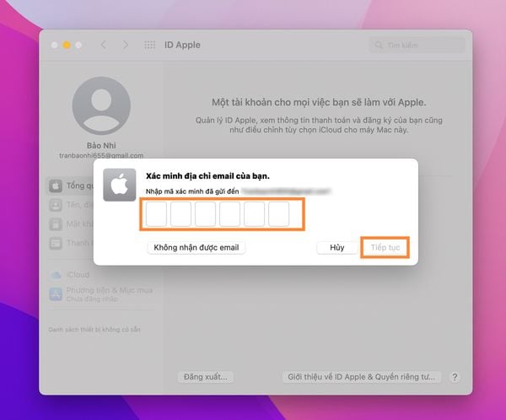Screen dimensions: 506x420
Task: Select the Tổng quan sidebar item
Action: [72, 186]
